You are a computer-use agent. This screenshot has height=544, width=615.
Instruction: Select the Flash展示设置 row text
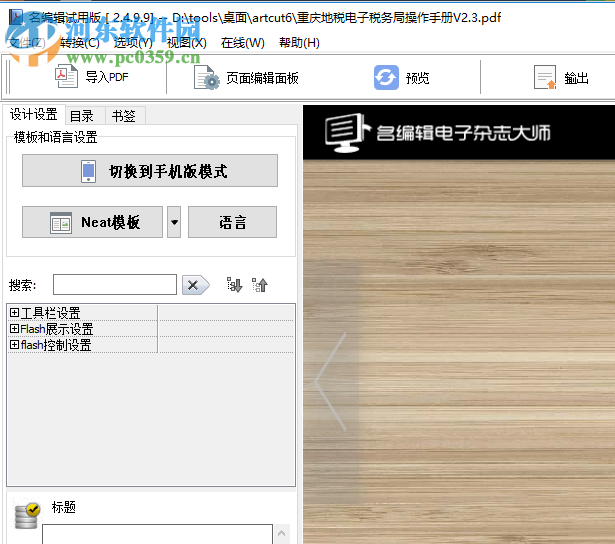tap(57, 329)
